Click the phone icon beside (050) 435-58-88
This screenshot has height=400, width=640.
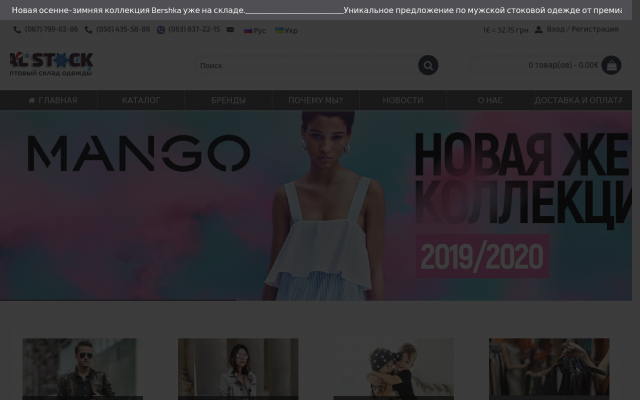[88, 30]
